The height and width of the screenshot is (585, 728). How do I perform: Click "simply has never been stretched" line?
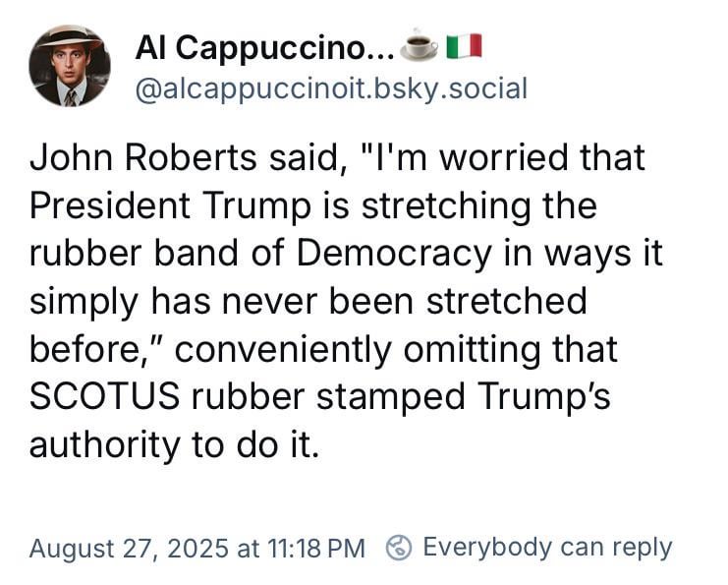click(x=308, y=301)
